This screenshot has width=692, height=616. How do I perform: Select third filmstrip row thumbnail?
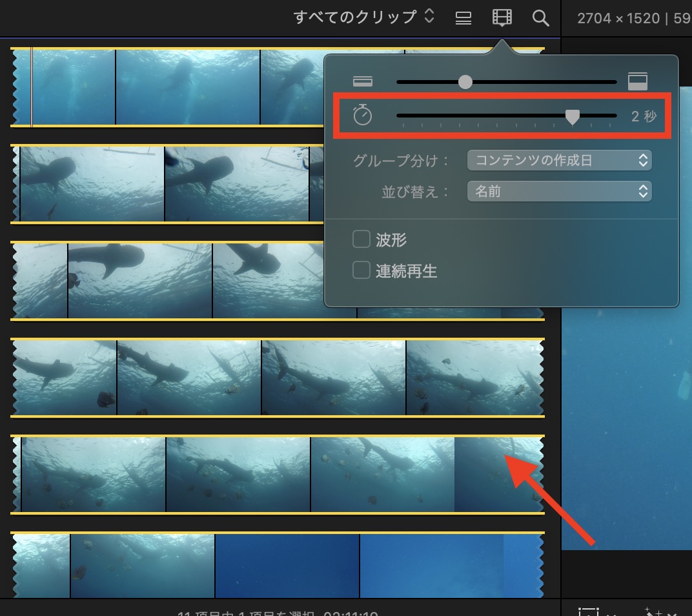[x=168, y=281]
